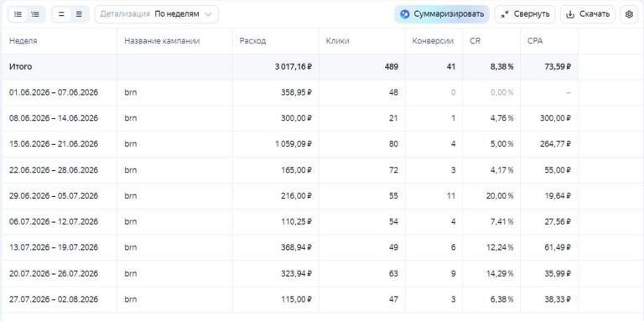
Task: Select week 01.06.2026 – 07.06.2026
Action: click(54, 92)
